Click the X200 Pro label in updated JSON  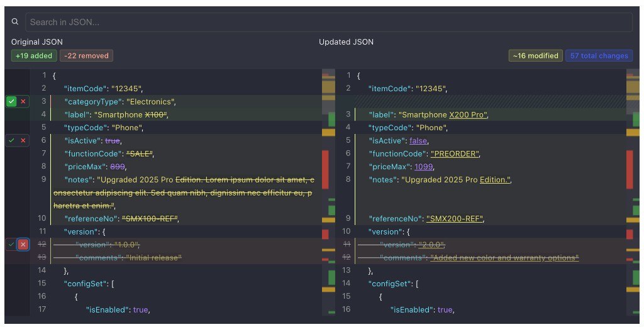coord(468,115)
